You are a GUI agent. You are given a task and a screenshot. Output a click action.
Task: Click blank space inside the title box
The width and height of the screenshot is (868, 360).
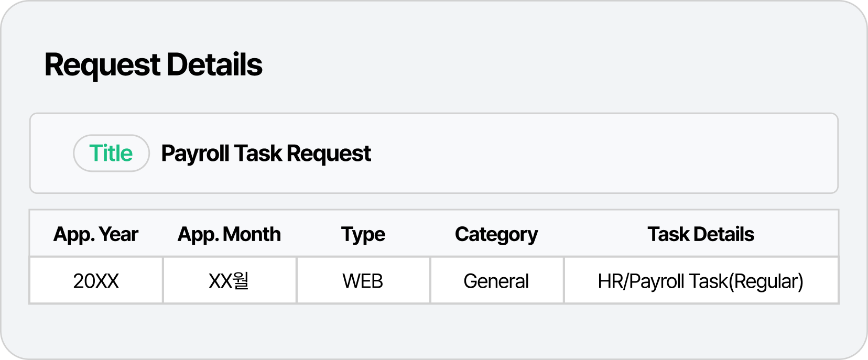(603, 154)
